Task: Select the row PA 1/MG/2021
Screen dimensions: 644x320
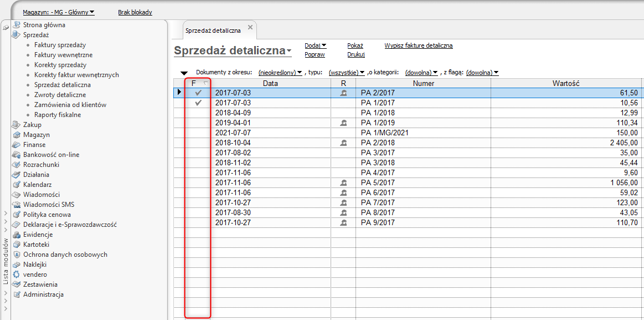Action: pos(406,133)
